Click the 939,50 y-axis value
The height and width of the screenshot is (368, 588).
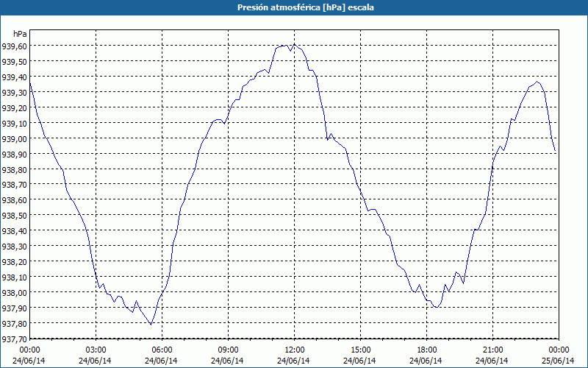pos(14,61)
